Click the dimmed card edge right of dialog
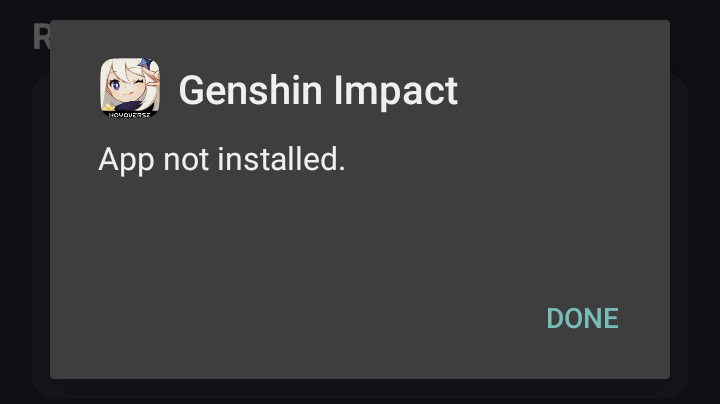 (679, 230)
